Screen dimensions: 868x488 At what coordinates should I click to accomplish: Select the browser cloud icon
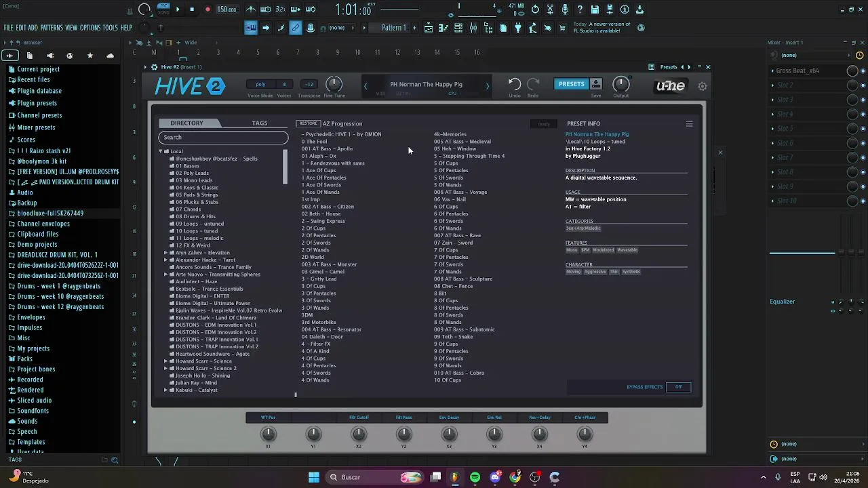click(110, 56)
